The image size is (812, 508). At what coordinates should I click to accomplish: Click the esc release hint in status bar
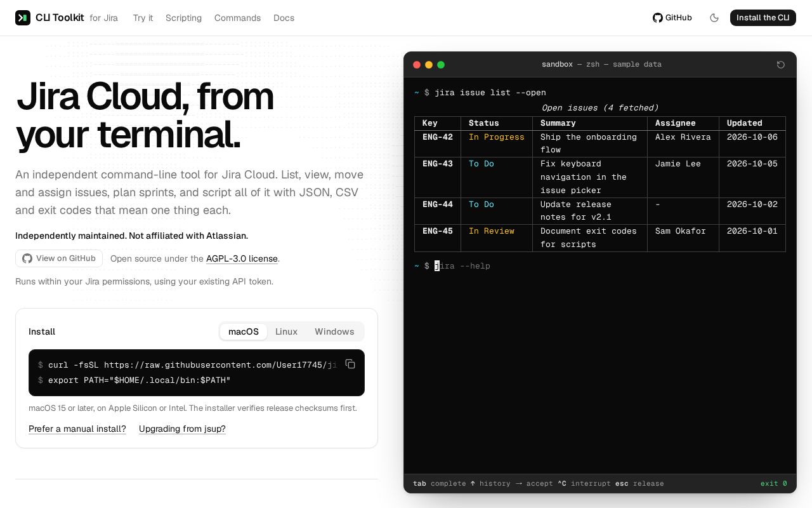pos(639,484)
